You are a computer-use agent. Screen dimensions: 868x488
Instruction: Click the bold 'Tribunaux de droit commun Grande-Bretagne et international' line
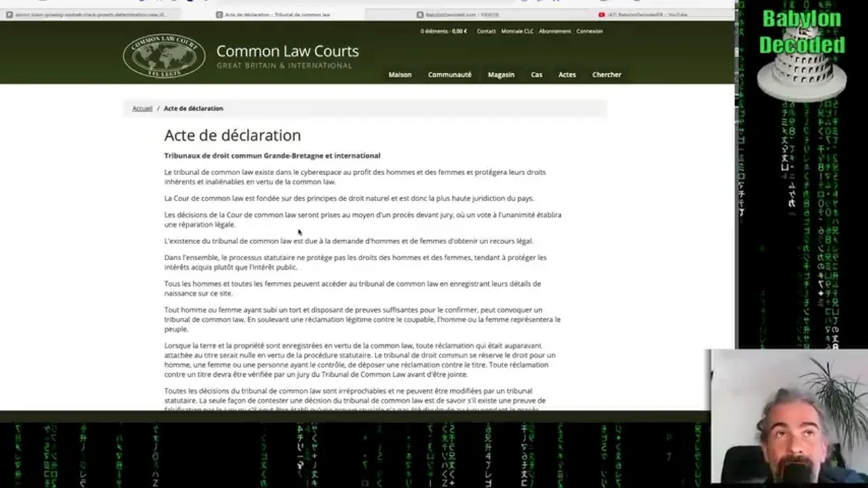(272, 156)
